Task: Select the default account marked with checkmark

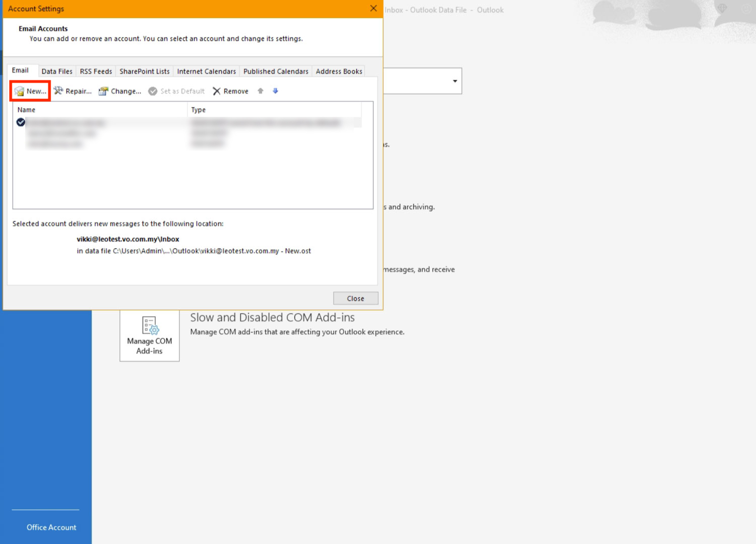Action: (21, 122)
